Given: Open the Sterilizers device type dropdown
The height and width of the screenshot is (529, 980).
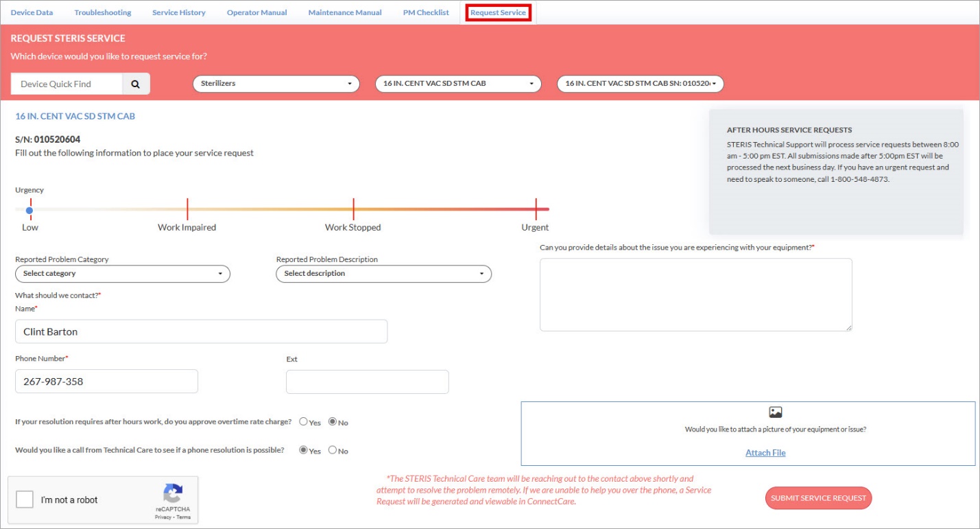Looking at the screenshot, I should pyautogui.click(x=276, y=84).
